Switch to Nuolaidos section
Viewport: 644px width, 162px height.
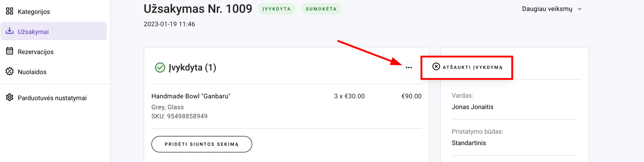coord(32,72)
